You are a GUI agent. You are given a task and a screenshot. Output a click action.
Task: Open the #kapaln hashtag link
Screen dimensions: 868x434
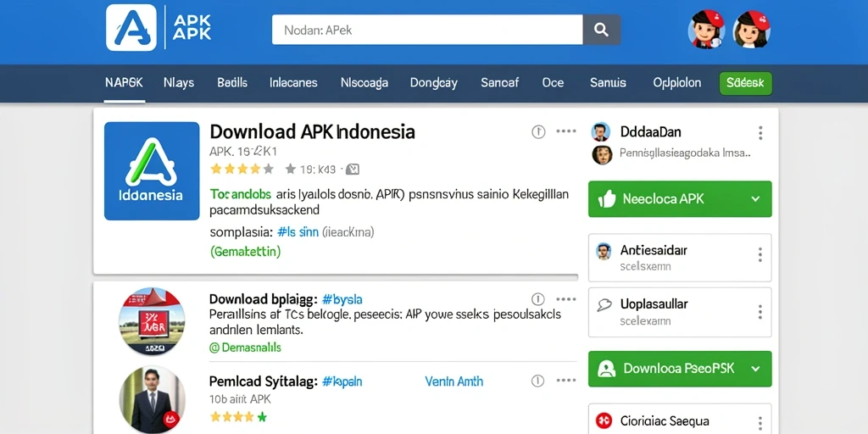pyautogui.click(x=342, y=381)
